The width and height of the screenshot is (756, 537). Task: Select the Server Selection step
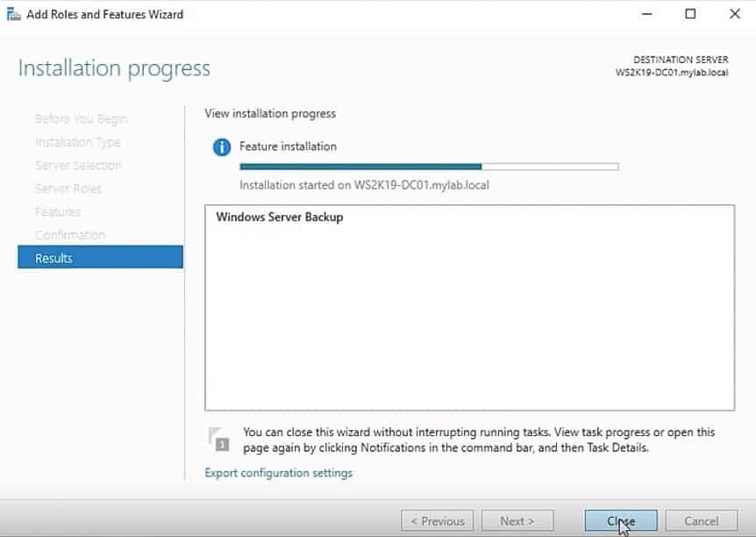[78, 165]
